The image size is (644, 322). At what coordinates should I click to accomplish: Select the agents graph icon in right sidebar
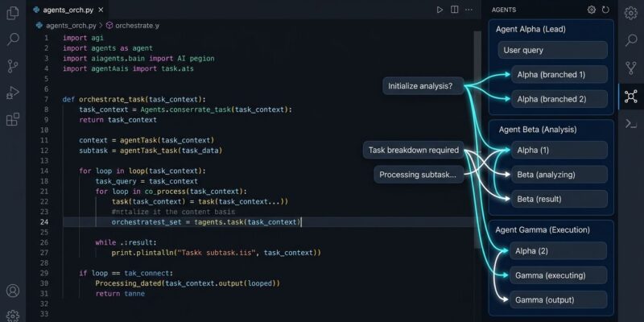click(x=630, y=96)
